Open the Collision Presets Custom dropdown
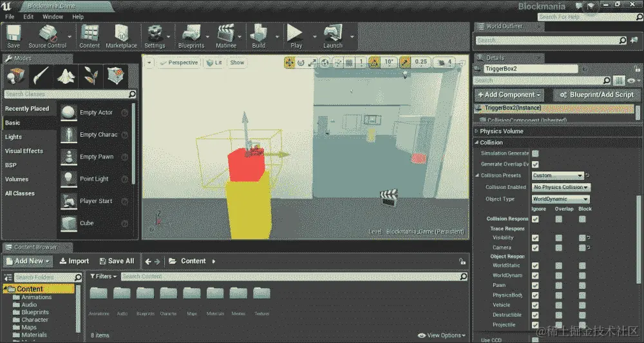Viewport: 644px width, 343px height. (557, 175)
